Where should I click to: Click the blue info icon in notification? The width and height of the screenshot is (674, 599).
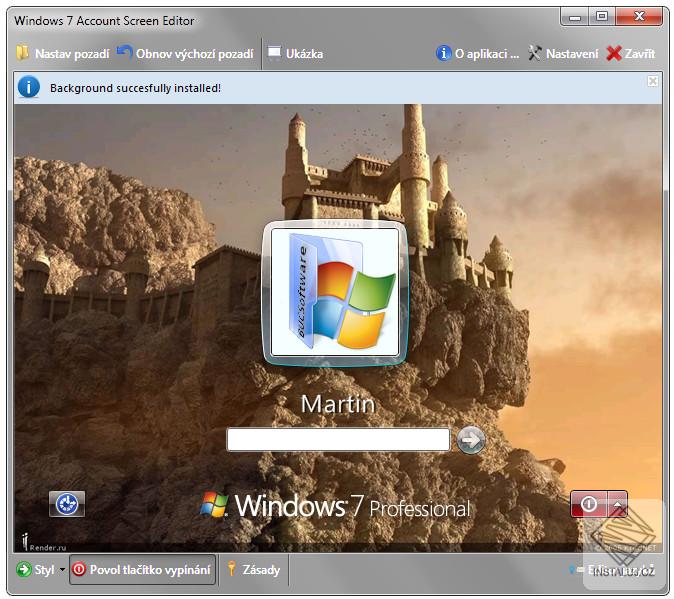29,87
